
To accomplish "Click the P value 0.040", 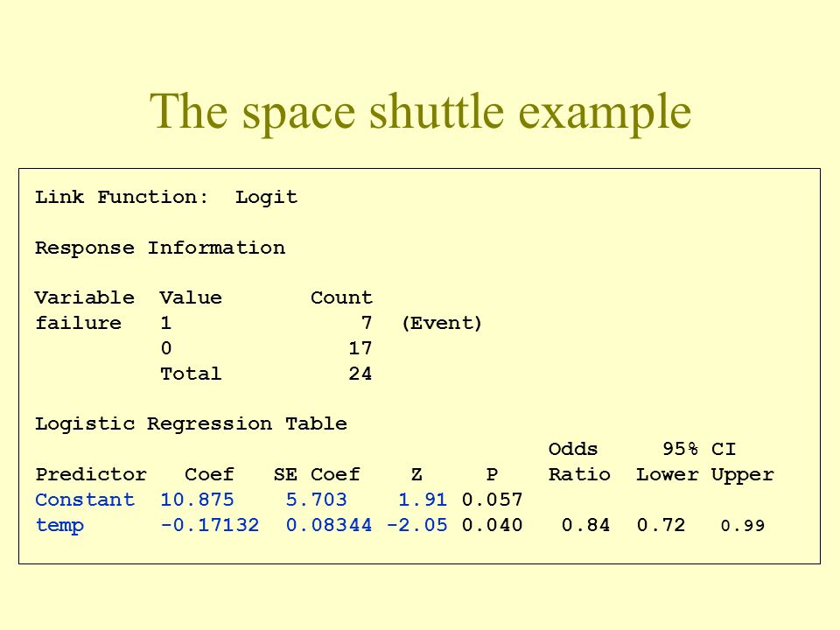I will tap(492, 525).
